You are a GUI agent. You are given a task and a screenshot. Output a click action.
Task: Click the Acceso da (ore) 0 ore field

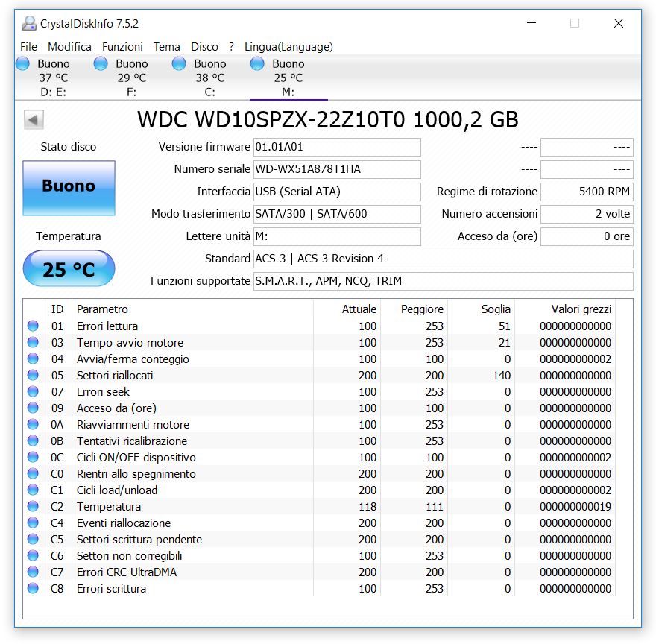(x=587, y=236)
